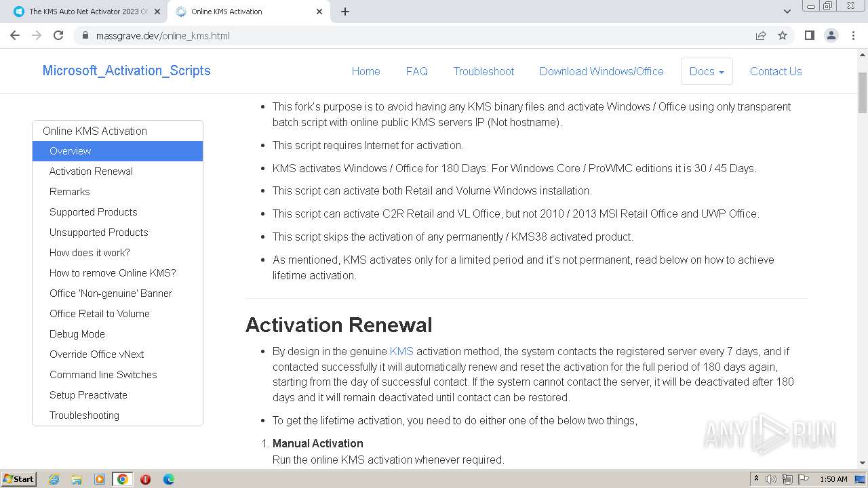Click the share page icon
Screen dimensions: 868x488
click(761, 35)
